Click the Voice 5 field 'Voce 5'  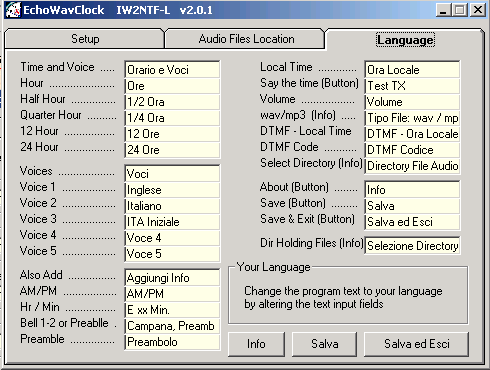[x=172, y=254]
